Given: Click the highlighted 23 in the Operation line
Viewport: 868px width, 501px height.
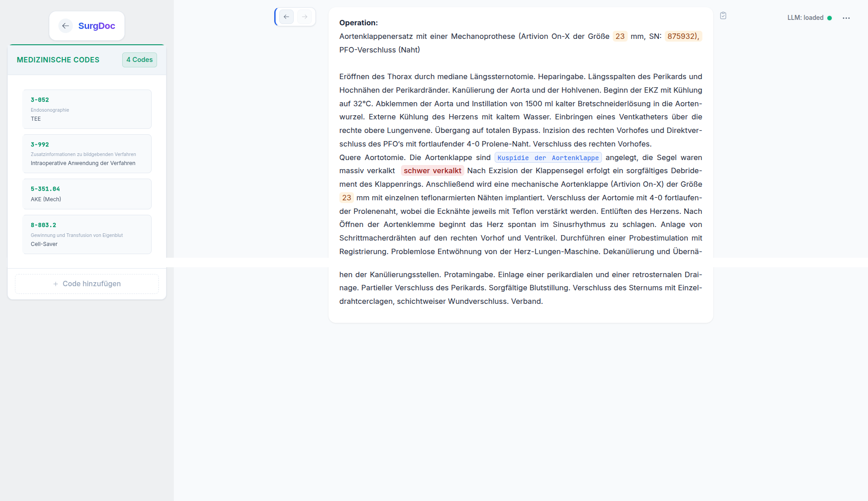Looking at the screenshot, I should point(620,36).
